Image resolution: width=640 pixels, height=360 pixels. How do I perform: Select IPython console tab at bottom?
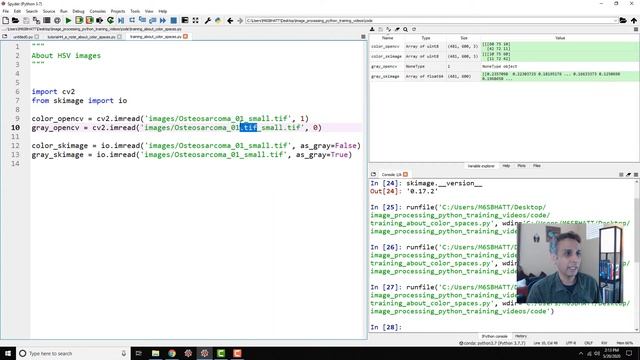point(495,336)
